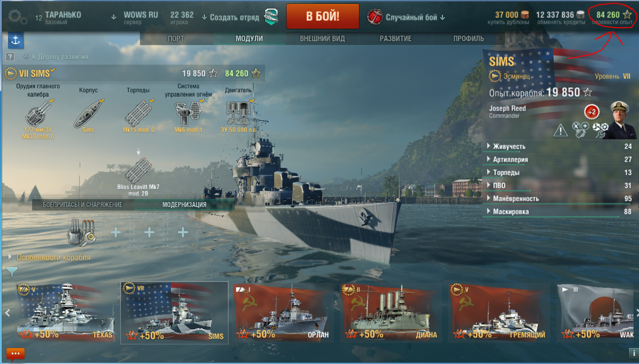639x364 pixels.
Task: Open the question mark help icon
Action: pyautogui.click(x=10, y=56)
